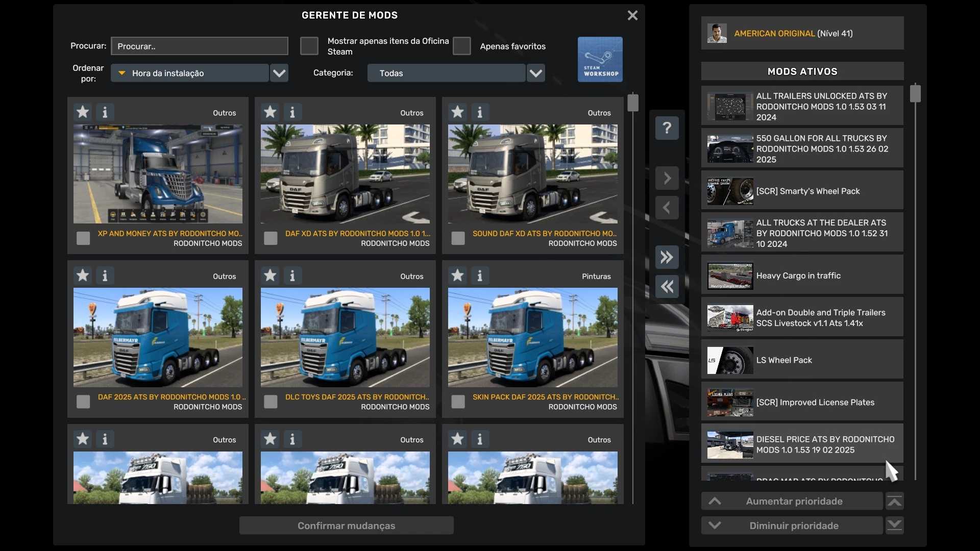Expand the Ordenar por dropdown arrow
This screenshot has height=551, width=980.
click(279, 73)
